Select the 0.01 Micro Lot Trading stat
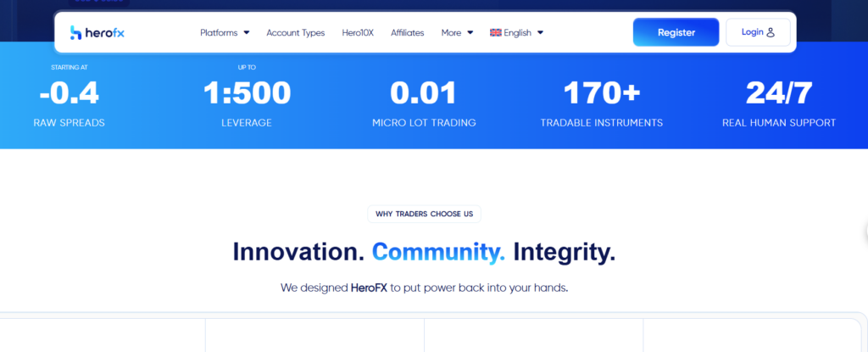868x352 pixels. (x=424, y=93)
